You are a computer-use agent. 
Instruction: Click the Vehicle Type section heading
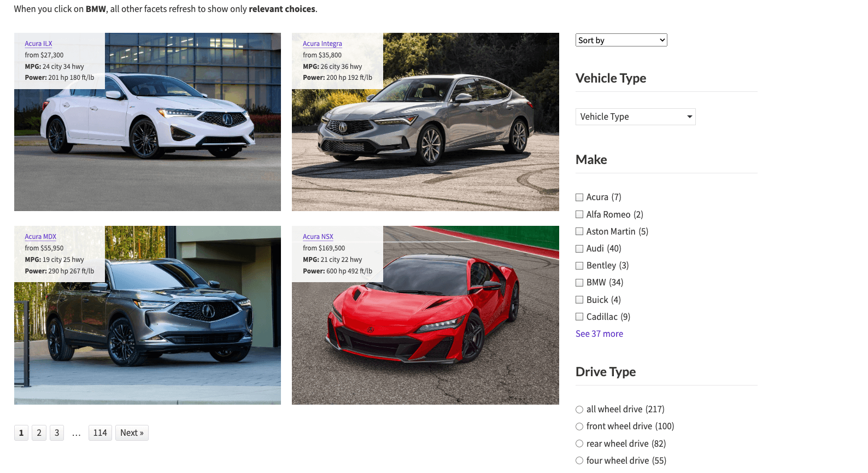611,78
